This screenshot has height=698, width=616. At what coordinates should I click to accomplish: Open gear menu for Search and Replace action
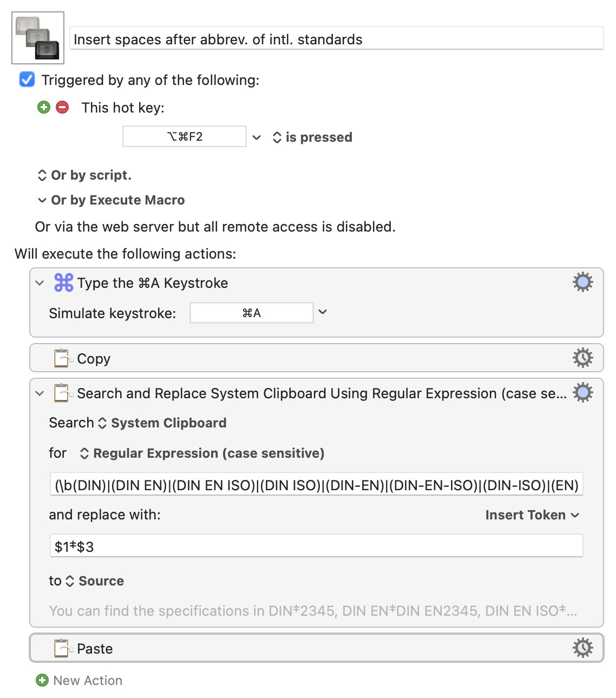tap(582, 393)
